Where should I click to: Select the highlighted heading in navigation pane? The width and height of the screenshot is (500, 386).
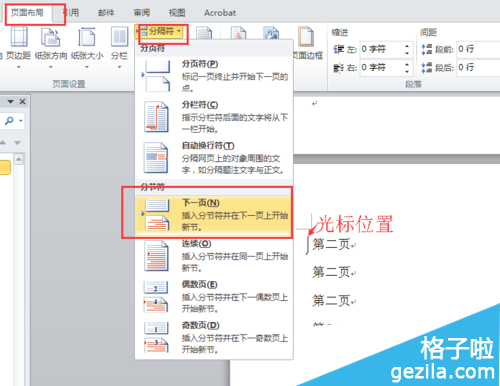point(5,168)
